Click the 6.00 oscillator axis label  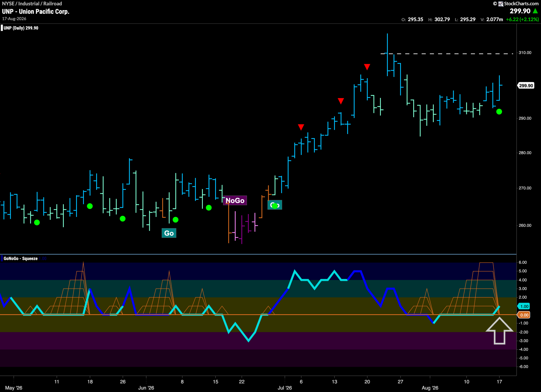tap(523, 262)
